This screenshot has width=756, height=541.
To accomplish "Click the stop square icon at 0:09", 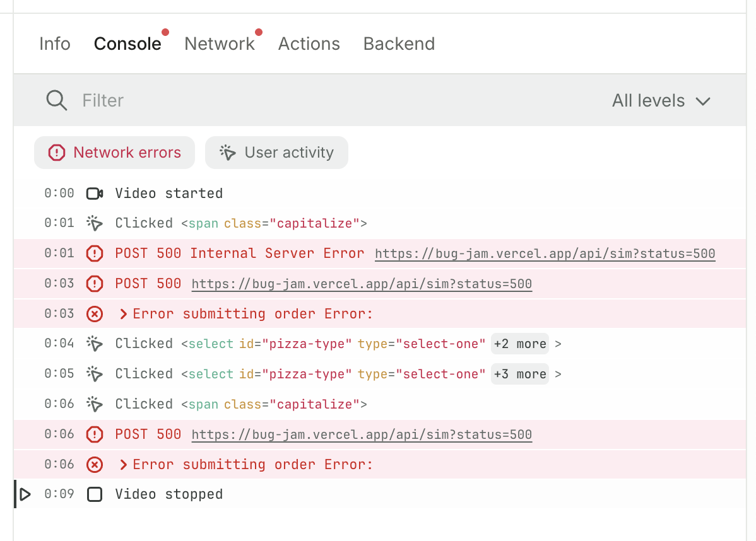I will click(95, 495).
